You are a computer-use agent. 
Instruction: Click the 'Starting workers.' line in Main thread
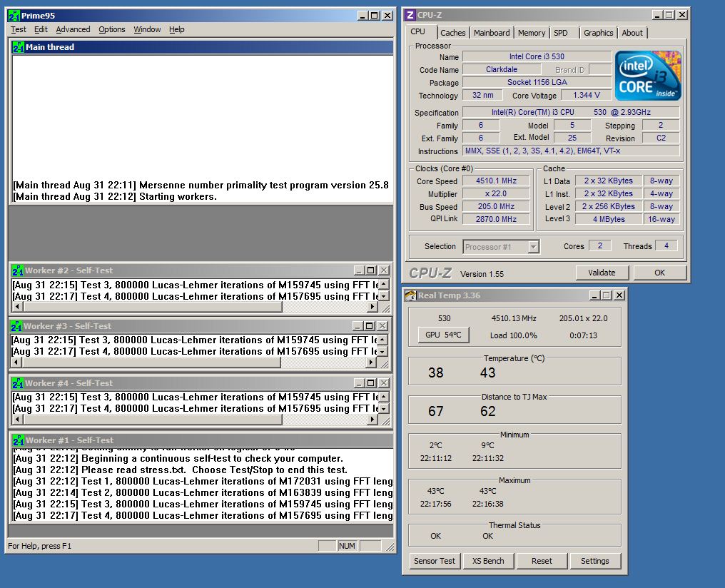[115, 196]
